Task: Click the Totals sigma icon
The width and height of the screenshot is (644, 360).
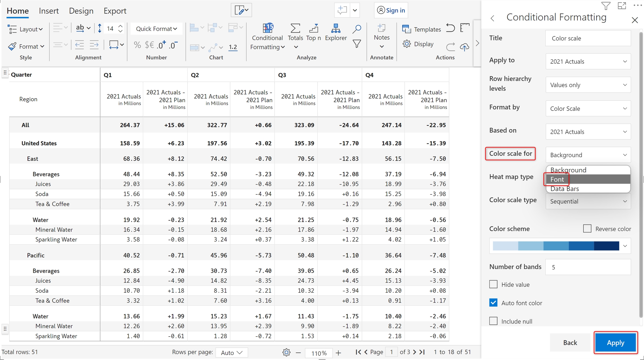Action: [295, 28]
